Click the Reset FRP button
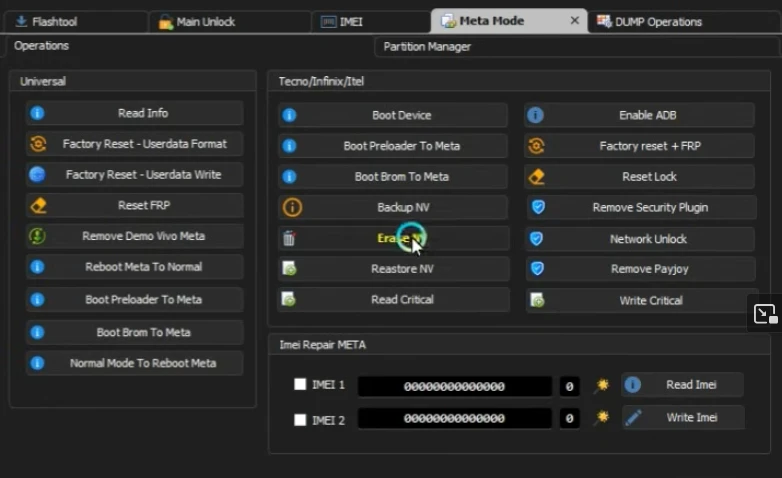The width and height of the screenshot is (782, 478). pyautogui.click(x=135, y=206)
